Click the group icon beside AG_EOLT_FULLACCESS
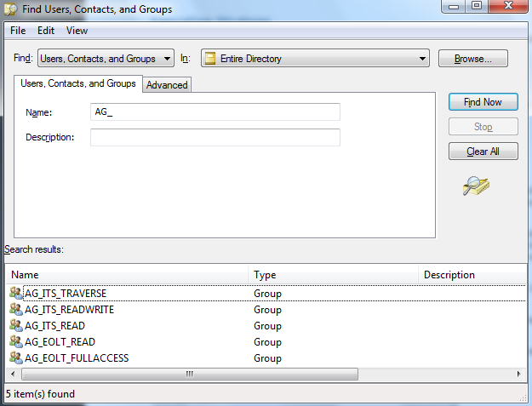532x406 pixels. [x=16, y=357]
